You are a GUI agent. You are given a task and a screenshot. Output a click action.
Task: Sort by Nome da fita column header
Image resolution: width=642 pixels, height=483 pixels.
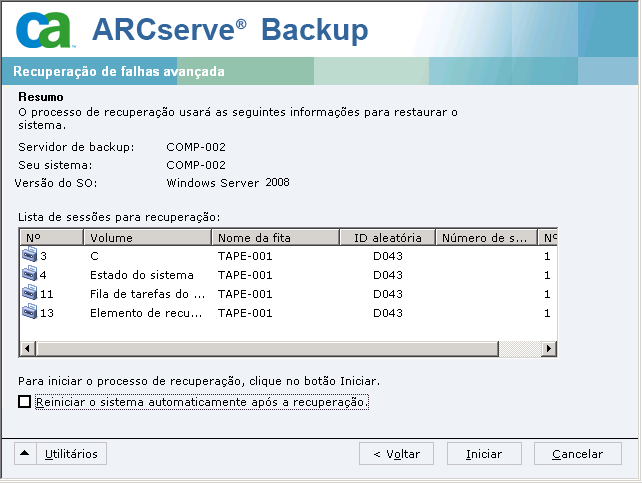(274, 238)
